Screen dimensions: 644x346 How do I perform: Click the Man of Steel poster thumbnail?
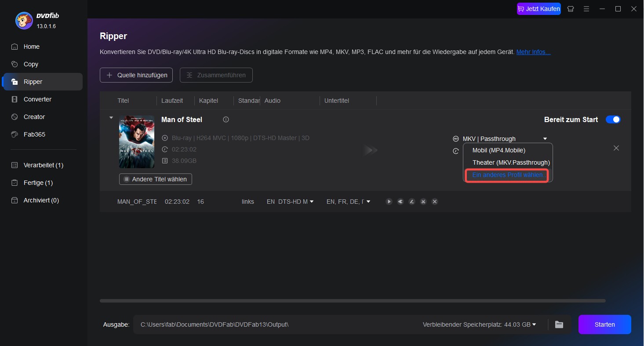[137, 142]
